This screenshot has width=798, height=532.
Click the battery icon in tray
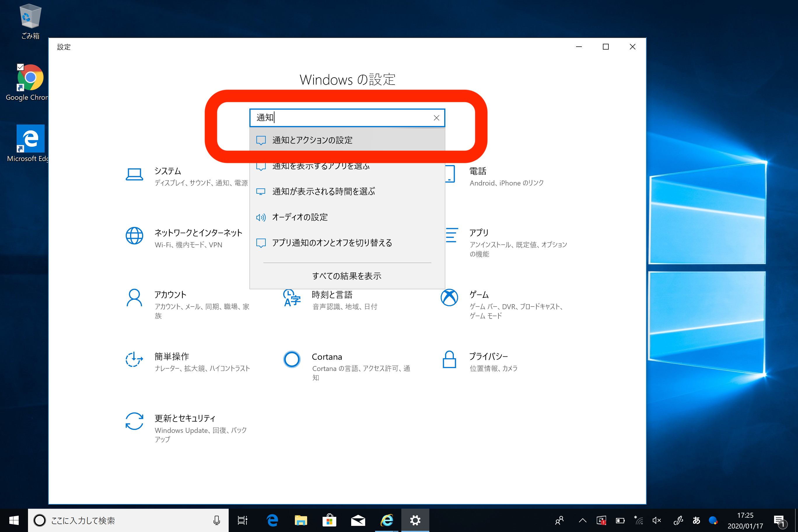coord(620,520)
